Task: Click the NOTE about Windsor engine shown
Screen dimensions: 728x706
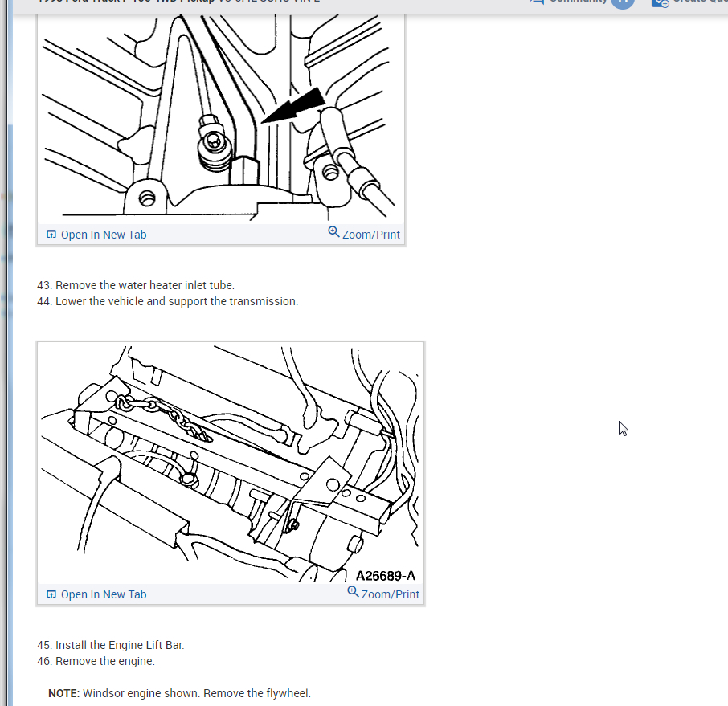Action: pyautogui.click(x=180, y=693)
